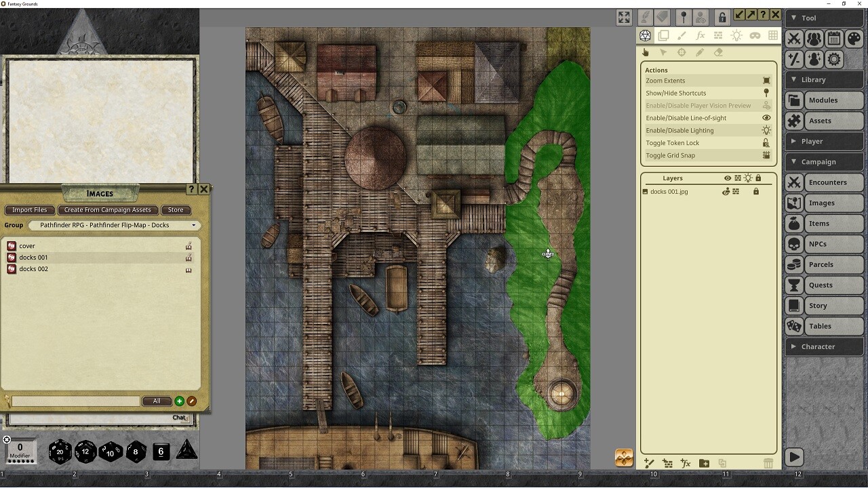This screenshot has height=488, width=868.
Task: Select docks 002 in the image list
Action: 34,269
